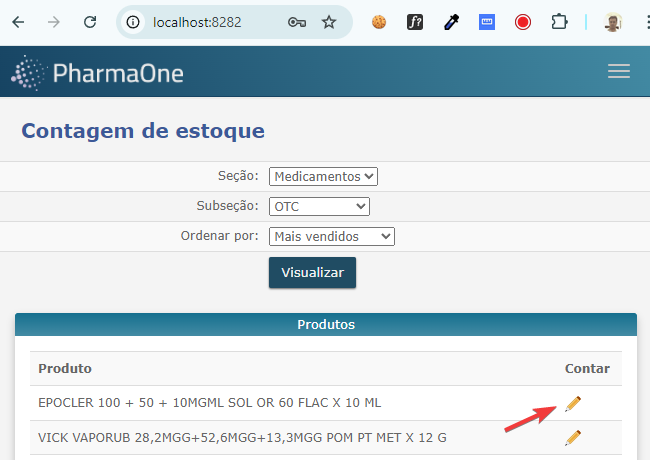Select the EPOCLER 100 + 50 product row text
650x460 pixels.
(x=209, y=403)
